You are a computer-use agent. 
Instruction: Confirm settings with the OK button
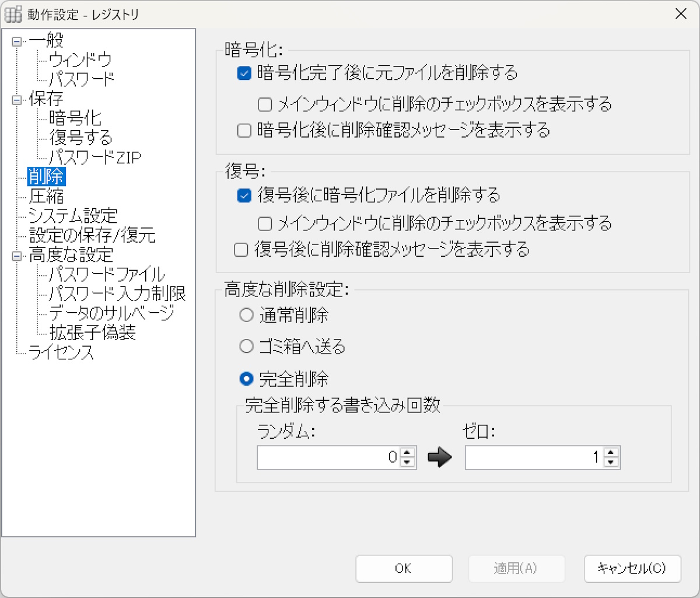(404, 568)
